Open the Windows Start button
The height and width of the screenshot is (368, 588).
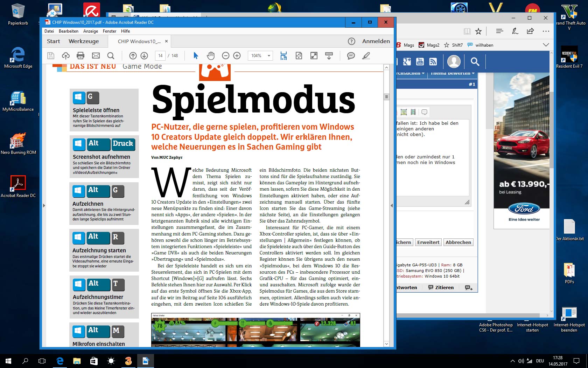[x=8, y=361]
